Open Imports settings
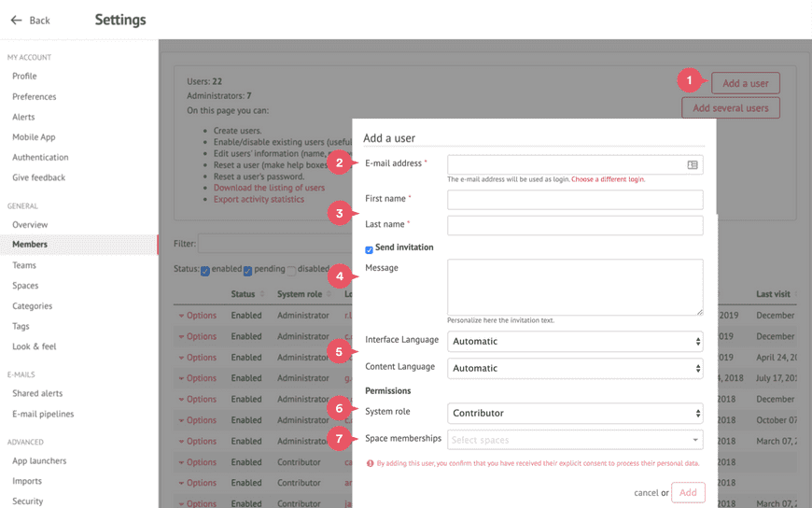This screenshot has width=812, height=508. (x=27, y=481)
